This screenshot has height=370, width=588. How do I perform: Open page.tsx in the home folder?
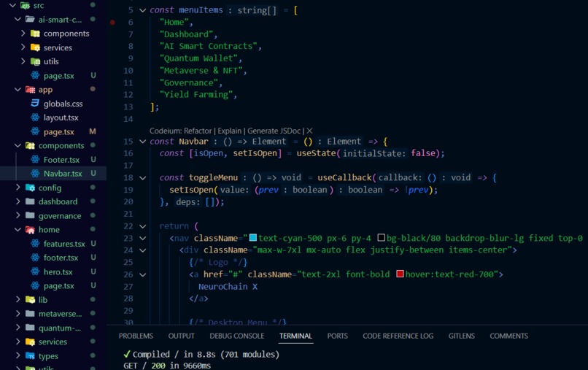click(x=58, y=286)
